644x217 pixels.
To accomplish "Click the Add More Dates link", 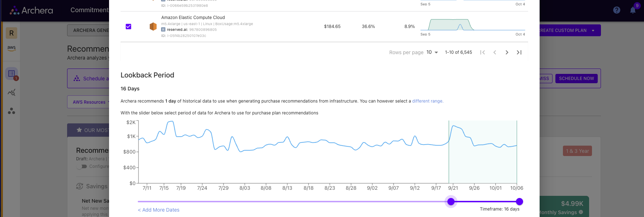I will (159, 210).
